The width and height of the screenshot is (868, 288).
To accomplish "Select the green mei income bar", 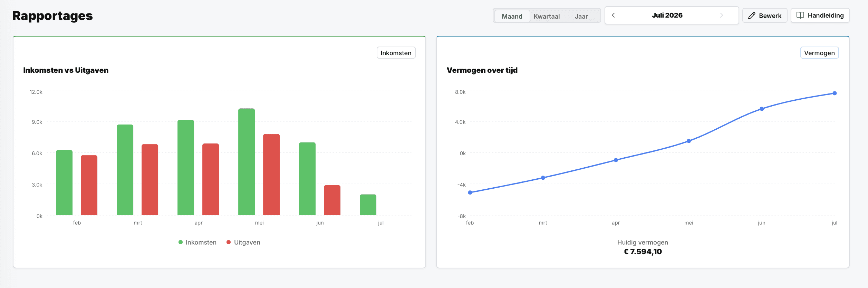I will [x=247, y=162].
